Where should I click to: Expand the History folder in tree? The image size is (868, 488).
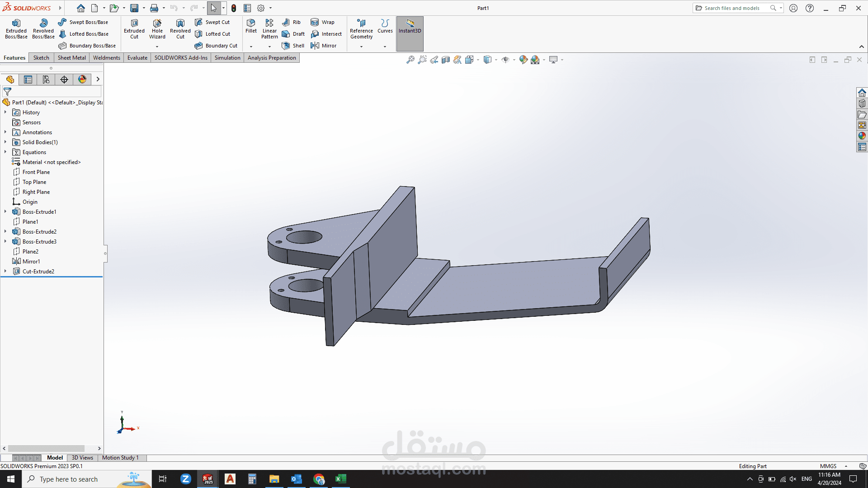(5, 112)
